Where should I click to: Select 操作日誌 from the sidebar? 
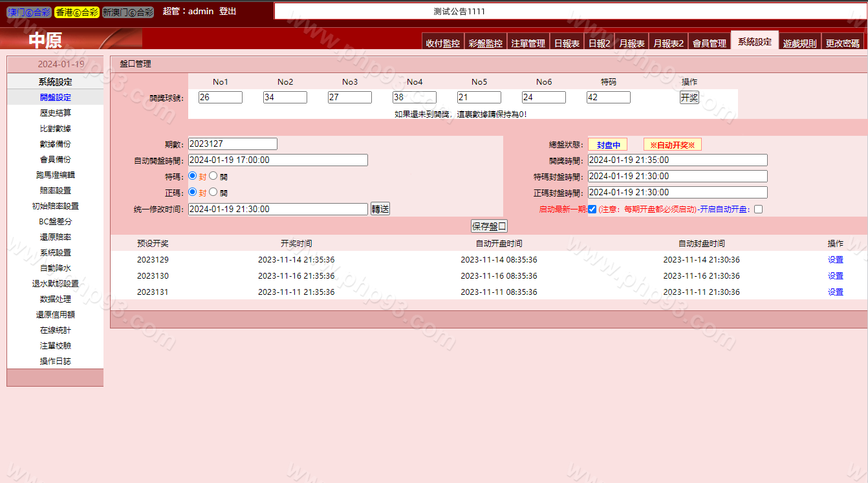click(55, 361)
